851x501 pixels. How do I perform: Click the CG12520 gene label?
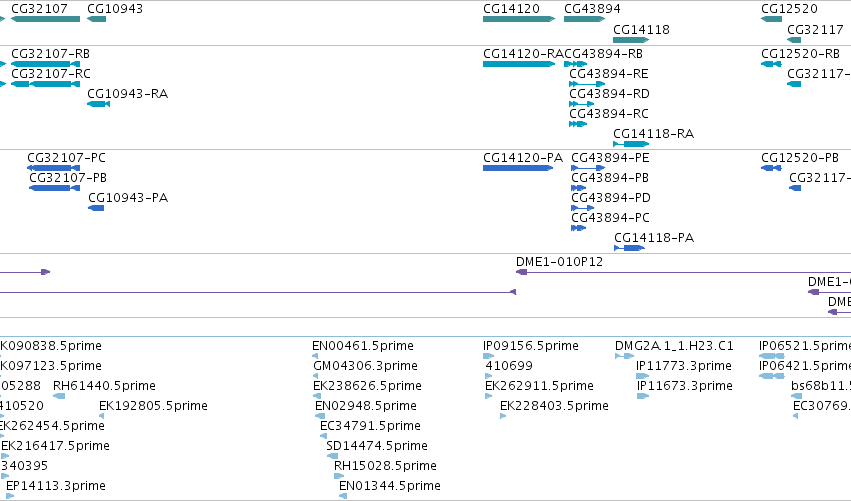(x=789, y=9)
